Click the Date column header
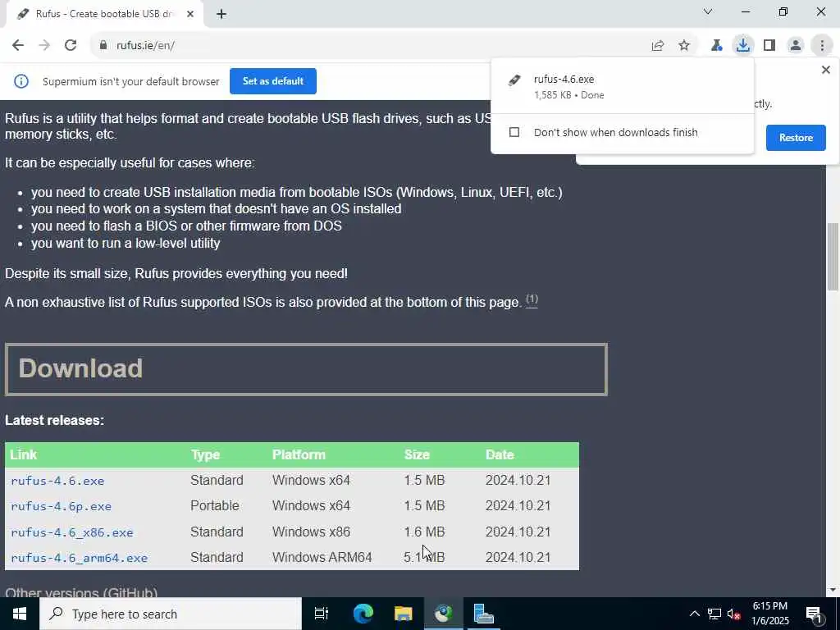Screen dimensions: 840x630 click(500, 454)
